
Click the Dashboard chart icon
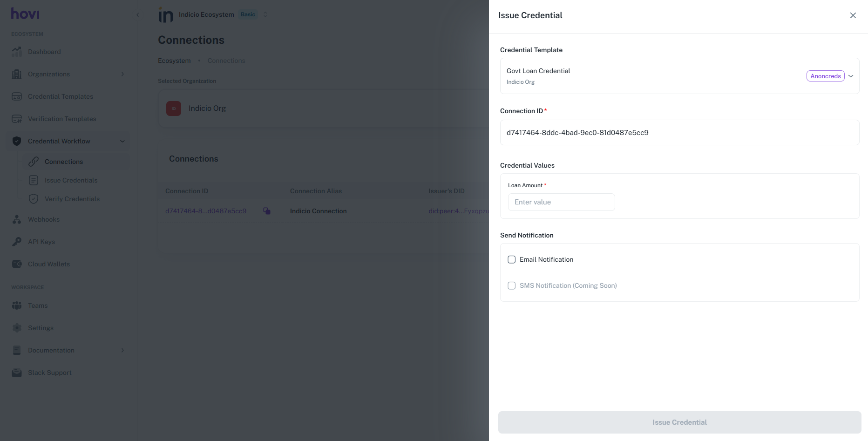coord(17,52)
